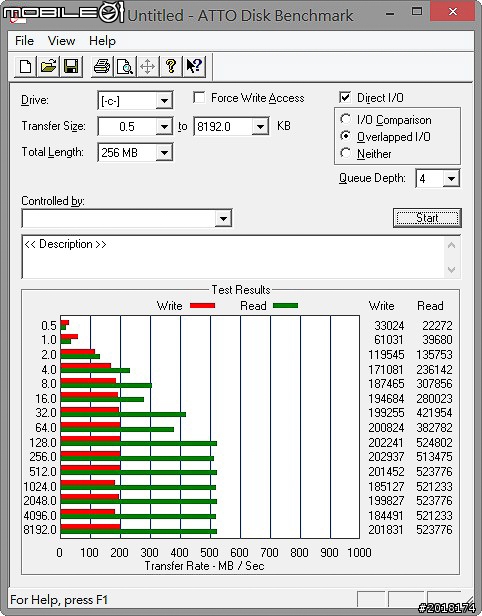Open the Queue Depth dropdown
Screen dimensions: 482x616
[451, 179]
